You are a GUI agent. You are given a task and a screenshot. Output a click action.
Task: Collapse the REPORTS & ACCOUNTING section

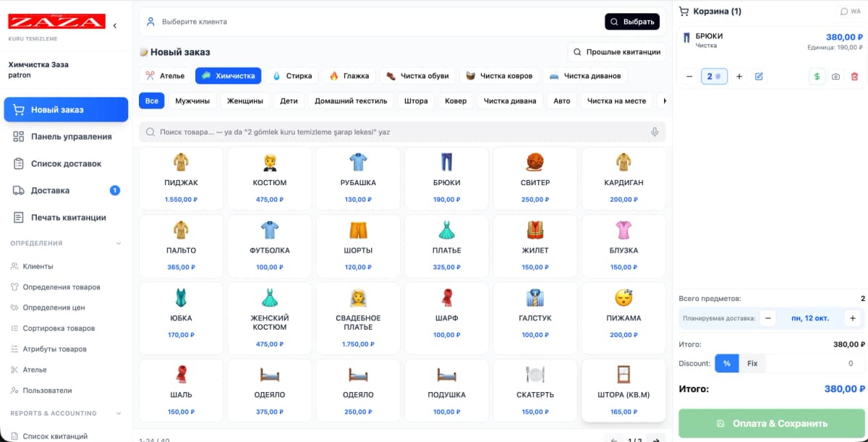tap(119, 414)
